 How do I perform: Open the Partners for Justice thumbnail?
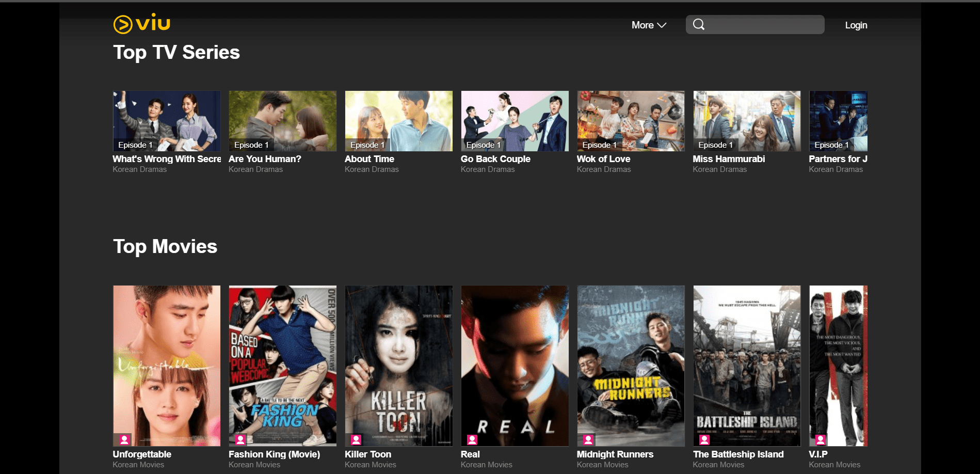pos(838,121)
